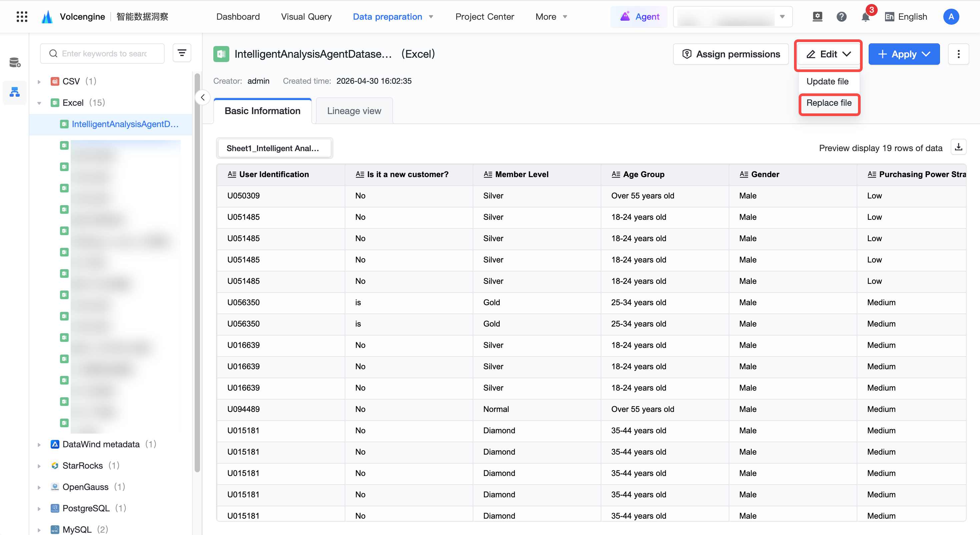
Task: Switch to Lineage view tab
Action: (x=354, y=111)
